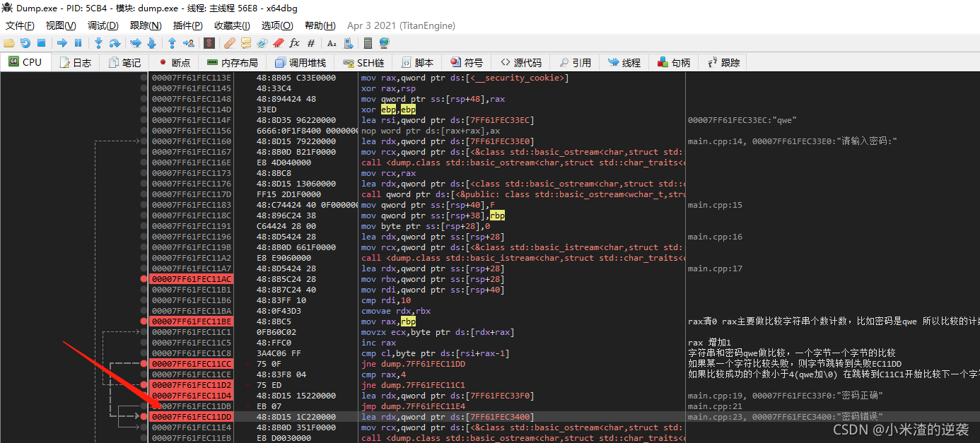Open the functions fx icon

pyautogui.click(x=294, y=43)
